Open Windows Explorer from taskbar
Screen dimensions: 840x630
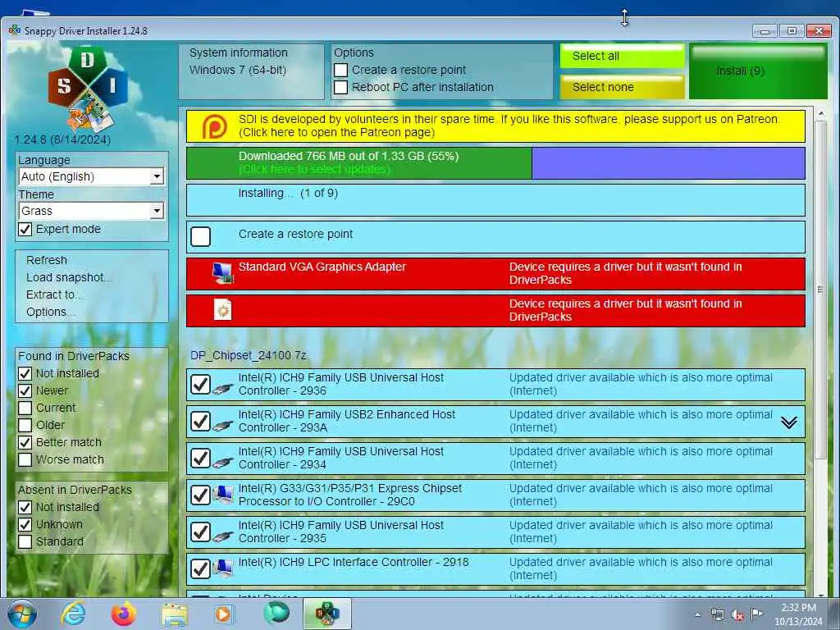coord(174,614)
